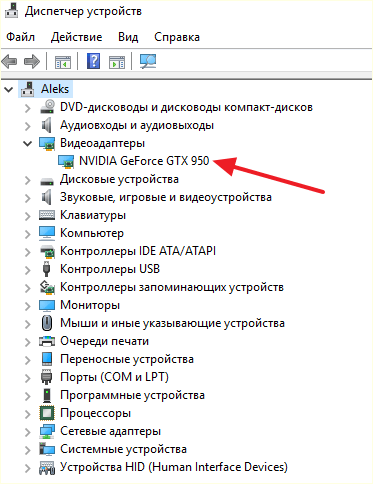
Task: Expand the Процессоры node
Action: [x=28, y=414]
